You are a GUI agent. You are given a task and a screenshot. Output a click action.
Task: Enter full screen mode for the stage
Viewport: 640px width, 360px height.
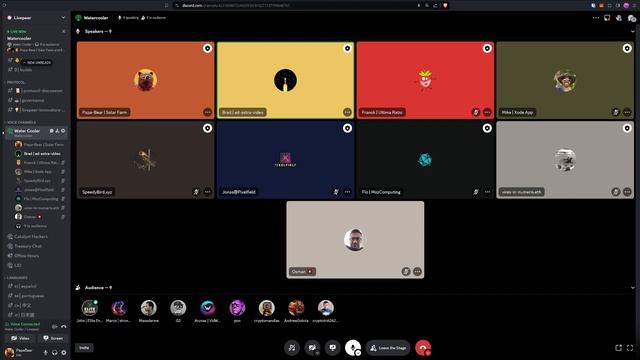(x=630, y=347)
